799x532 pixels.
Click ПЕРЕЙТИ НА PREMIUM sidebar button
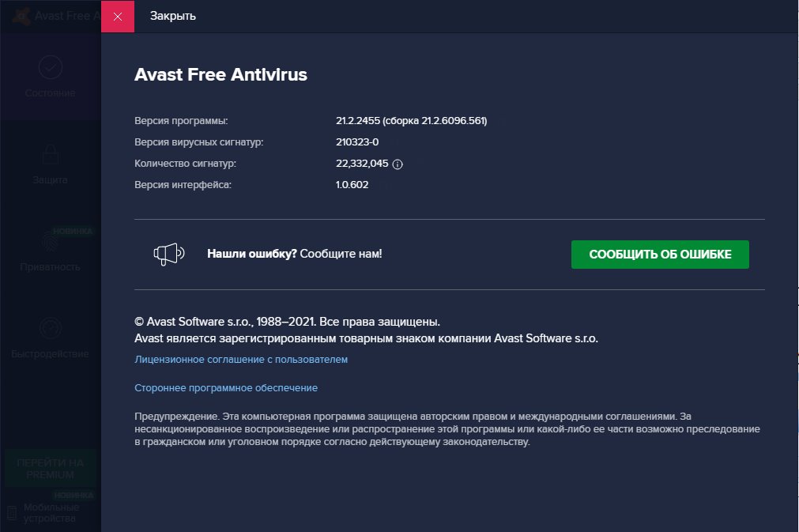point(51,469)
